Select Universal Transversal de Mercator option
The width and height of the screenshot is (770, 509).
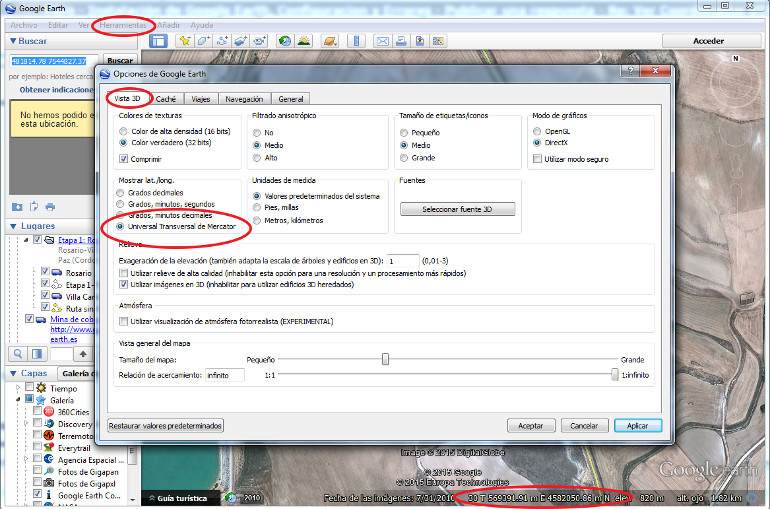pos(123,226)
